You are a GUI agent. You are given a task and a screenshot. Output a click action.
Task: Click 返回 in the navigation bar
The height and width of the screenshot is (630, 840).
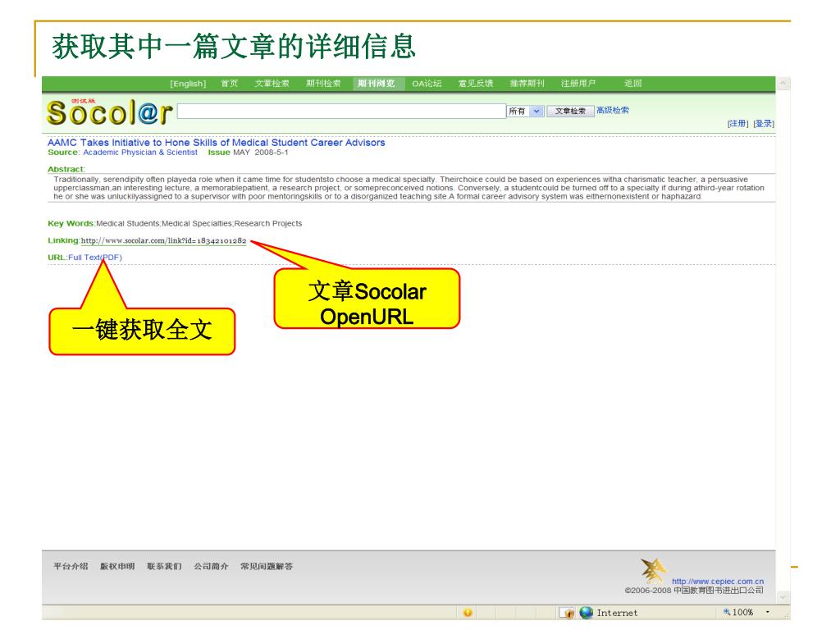pyautogui.click(x=632, y=84)
